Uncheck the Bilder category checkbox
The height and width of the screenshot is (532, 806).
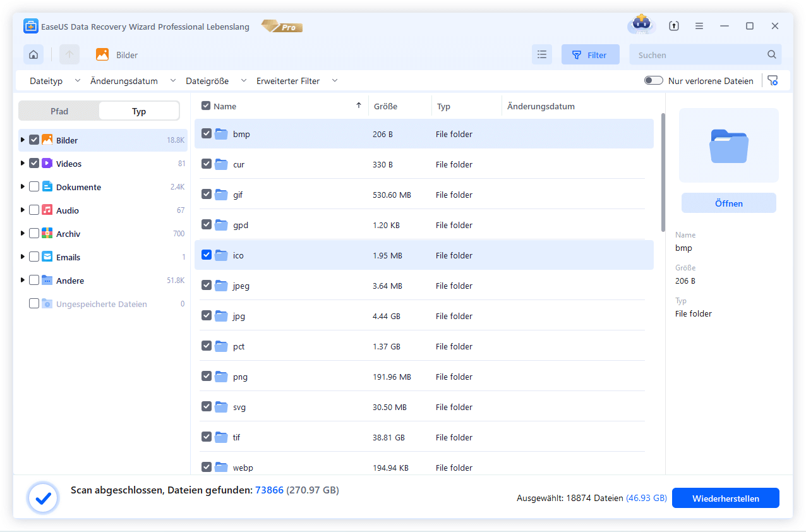34,140
